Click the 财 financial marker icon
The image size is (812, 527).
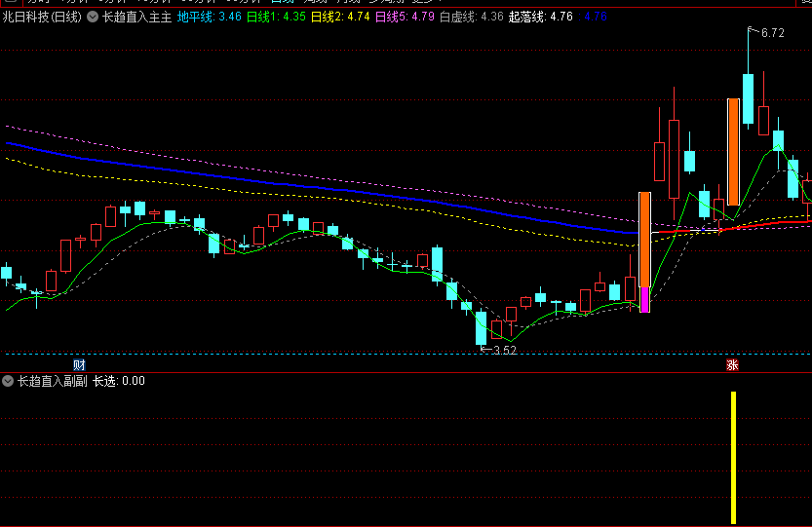[79, 365]
